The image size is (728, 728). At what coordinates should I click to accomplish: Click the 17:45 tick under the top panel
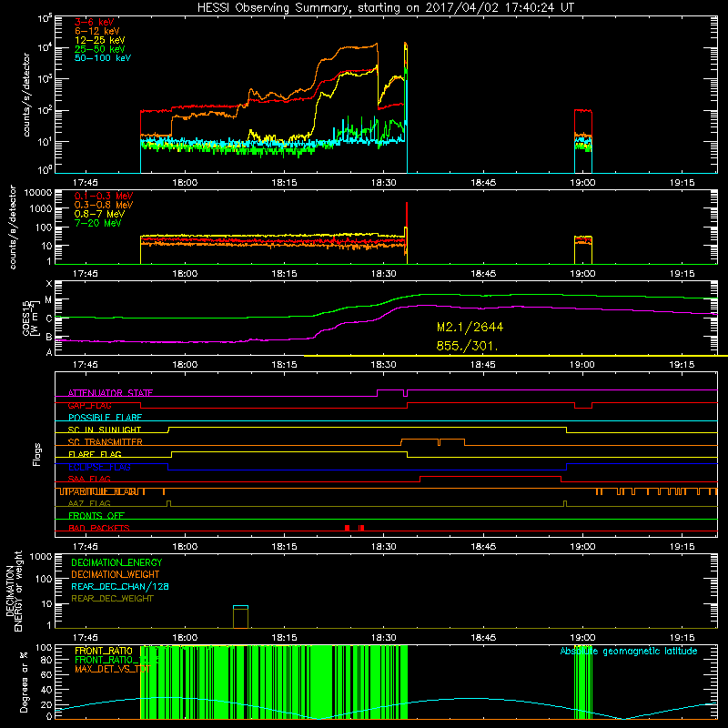[86, 183]
